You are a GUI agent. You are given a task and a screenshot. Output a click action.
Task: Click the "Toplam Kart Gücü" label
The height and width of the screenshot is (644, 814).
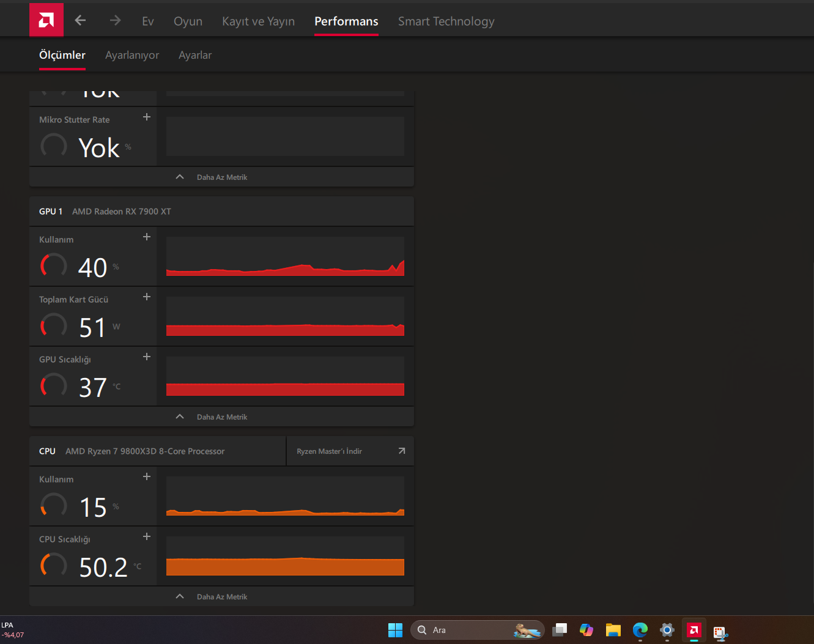click(x=73, y=300)
